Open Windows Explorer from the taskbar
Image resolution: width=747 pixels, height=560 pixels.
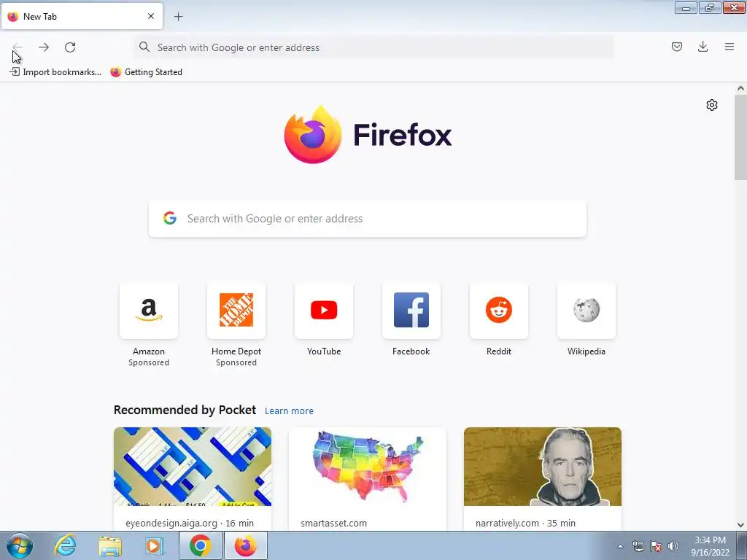[110, 545]
